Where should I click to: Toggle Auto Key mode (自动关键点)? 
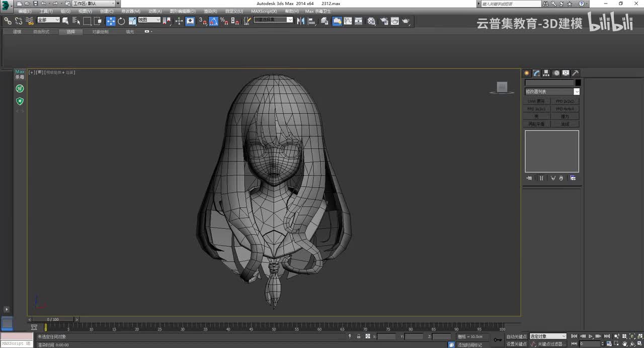pos(516,336)
